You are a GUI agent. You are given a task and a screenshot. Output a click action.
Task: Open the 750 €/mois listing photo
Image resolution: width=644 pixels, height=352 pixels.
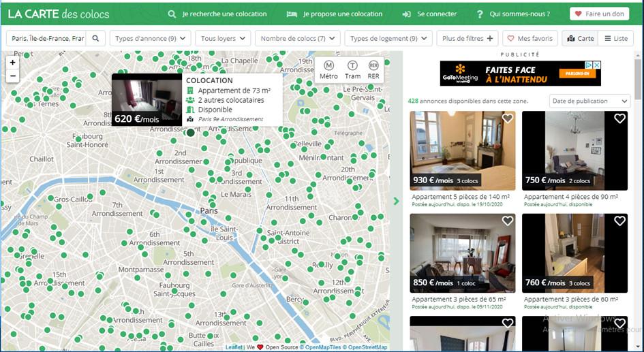click(x=574, y=150)
